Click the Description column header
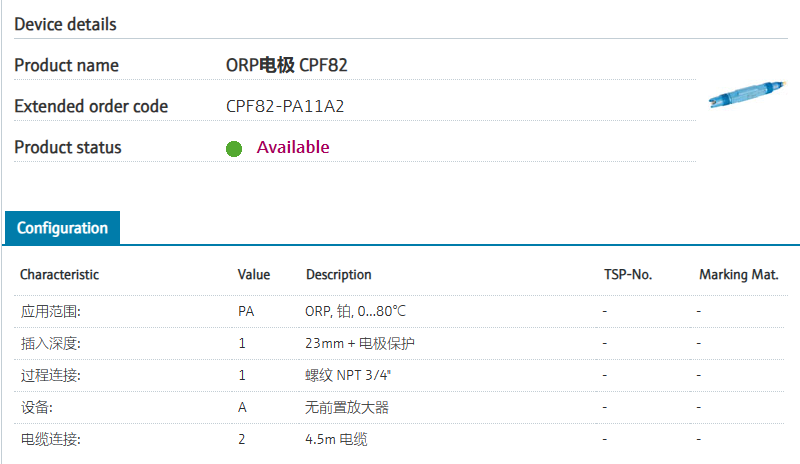The image size is (800, 464). (338, 275)
